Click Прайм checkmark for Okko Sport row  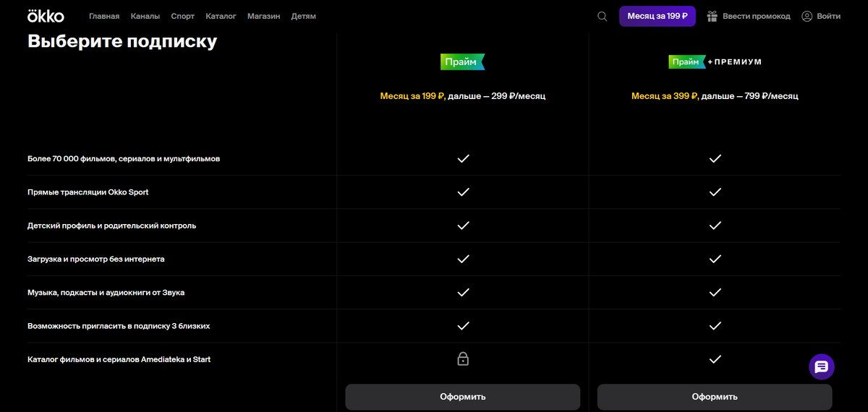tap(463, 192)
